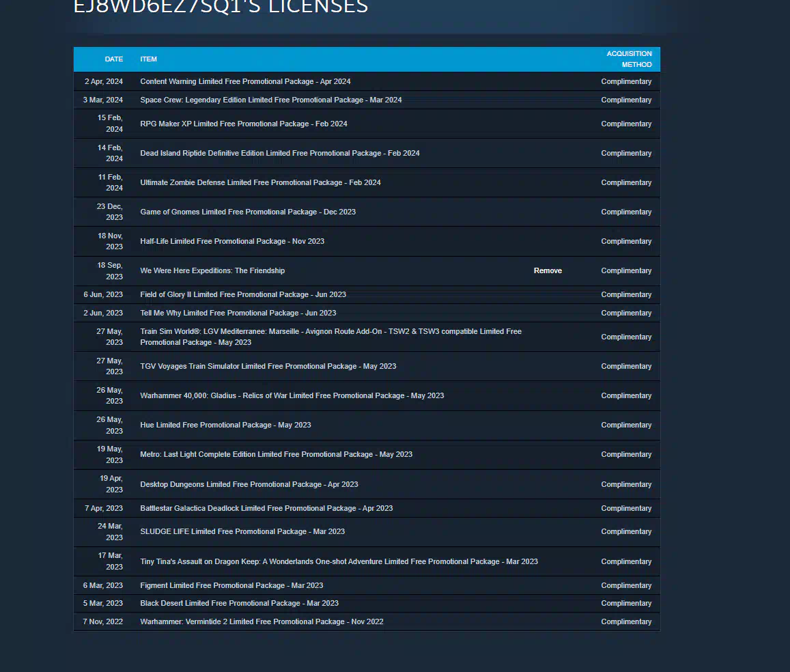Click the date 7 Nov, 2022
790x672 pixels.
click(103, 622)
